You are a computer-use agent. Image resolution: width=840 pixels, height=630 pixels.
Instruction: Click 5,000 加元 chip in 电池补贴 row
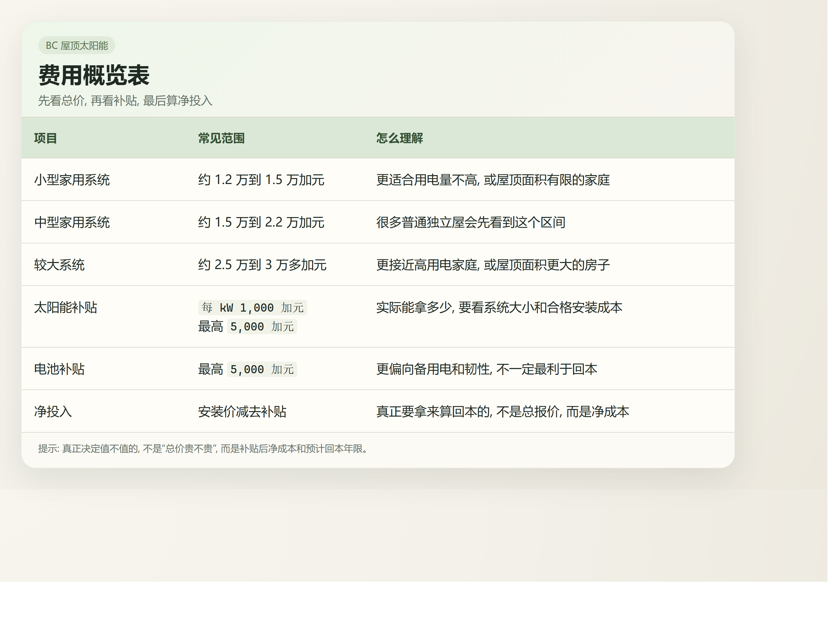262,369
